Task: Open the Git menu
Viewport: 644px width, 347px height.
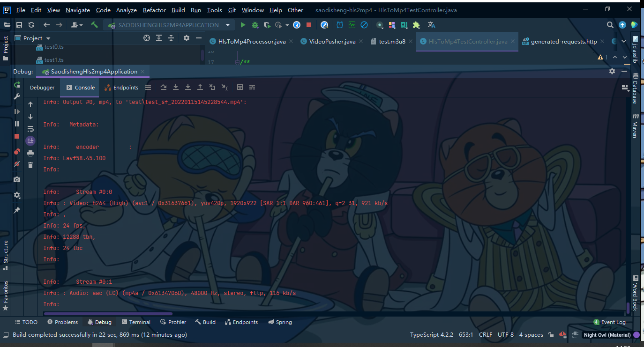Action: click(x=232, y=10)
